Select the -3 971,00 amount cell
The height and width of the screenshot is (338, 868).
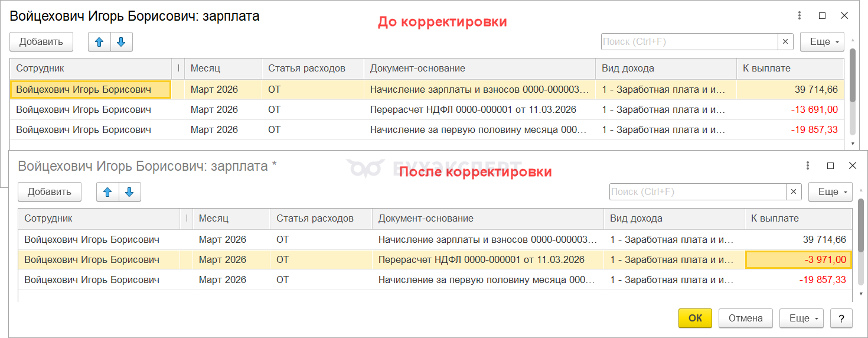799,259
